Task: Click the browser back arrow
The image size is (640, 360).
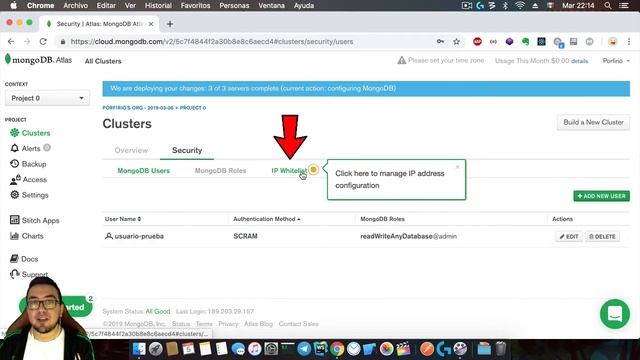Action: (11, 42)
